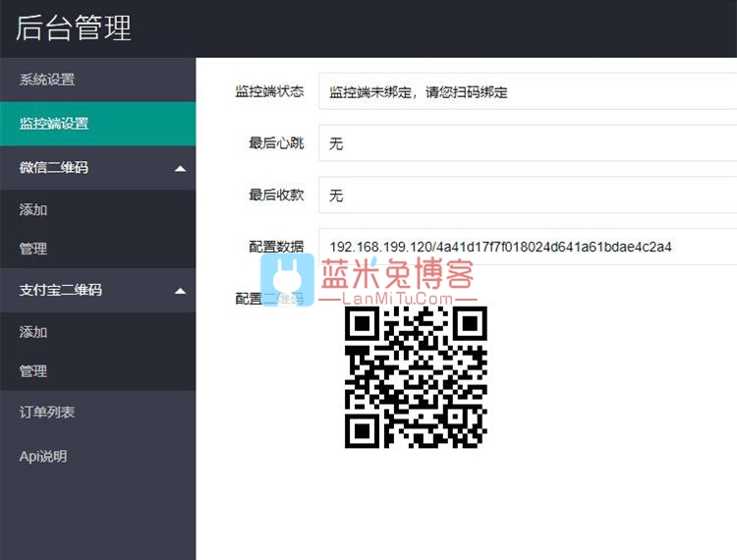Click the 监控端状态 label

(x=269, y=91)
